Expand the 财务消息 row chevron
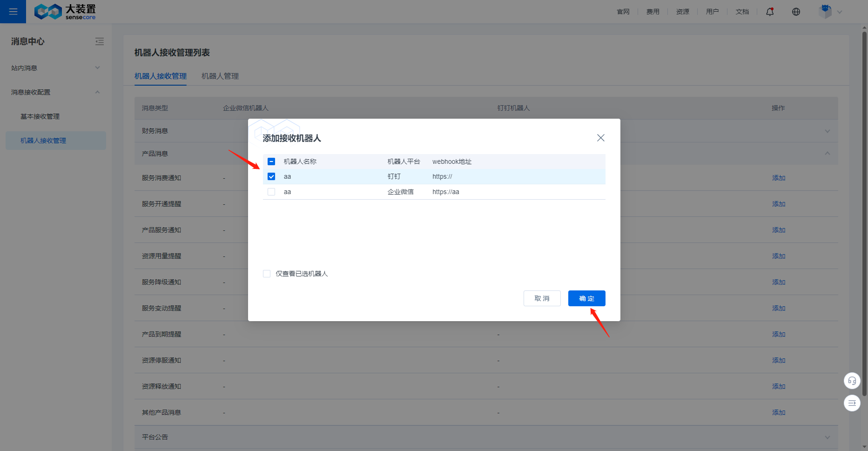 click(x=827, y=131)
